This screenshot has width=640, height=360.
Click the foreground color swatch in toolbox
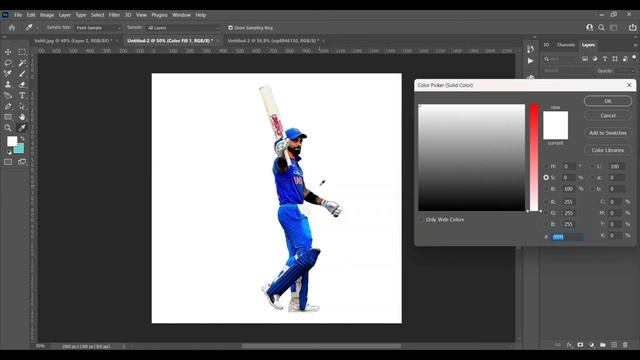12,141
